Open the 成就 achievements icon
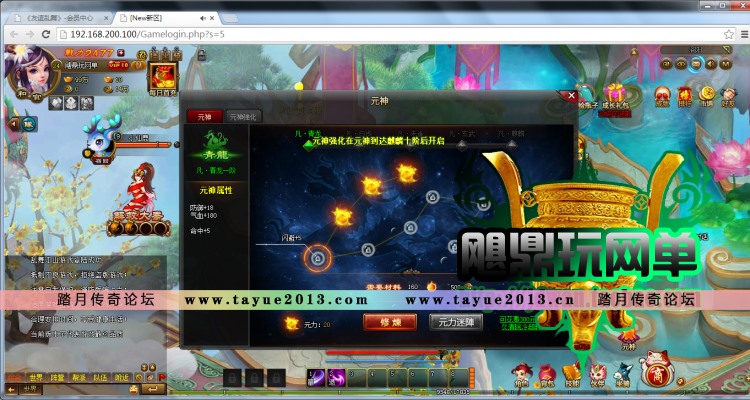Viewport: 750px width, 400px height. tap(662, 96)
